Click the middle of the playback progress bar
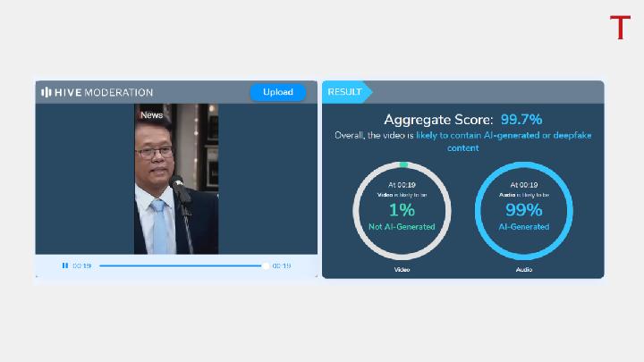The height and width of the screenshot is (362, 644). pos(182,265)
